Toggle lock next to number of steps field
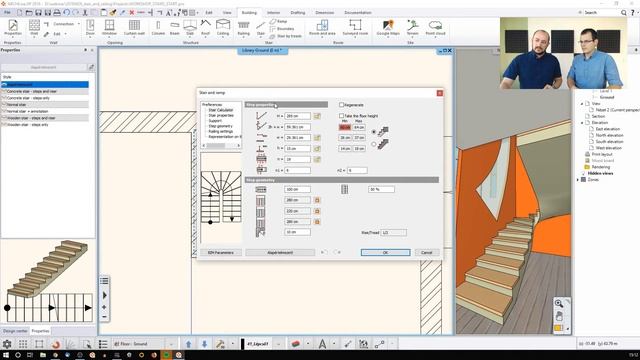Screen dimensions: 640x360 pyautogui.click(x=317, y=159)
